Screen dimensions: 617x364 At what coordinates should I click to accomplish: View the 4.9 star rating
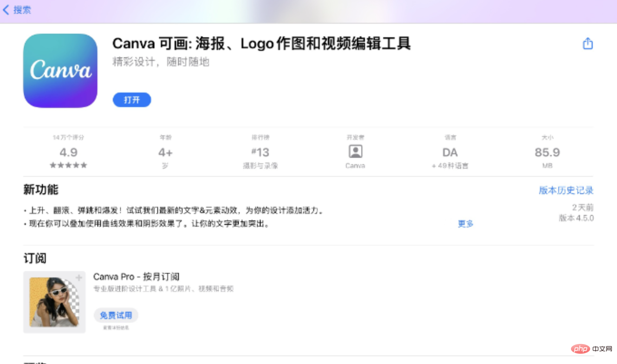click(x=68, y=152)
